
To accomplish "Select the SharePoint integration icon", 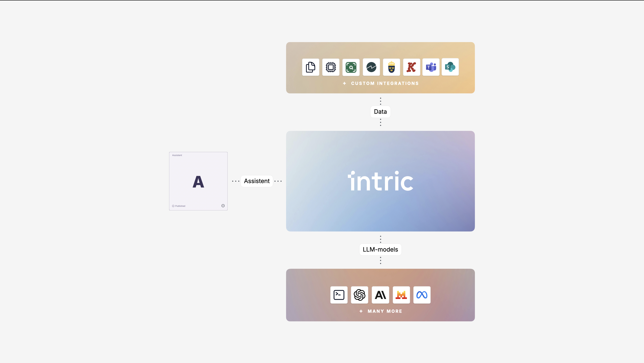I will click(450, 67).
